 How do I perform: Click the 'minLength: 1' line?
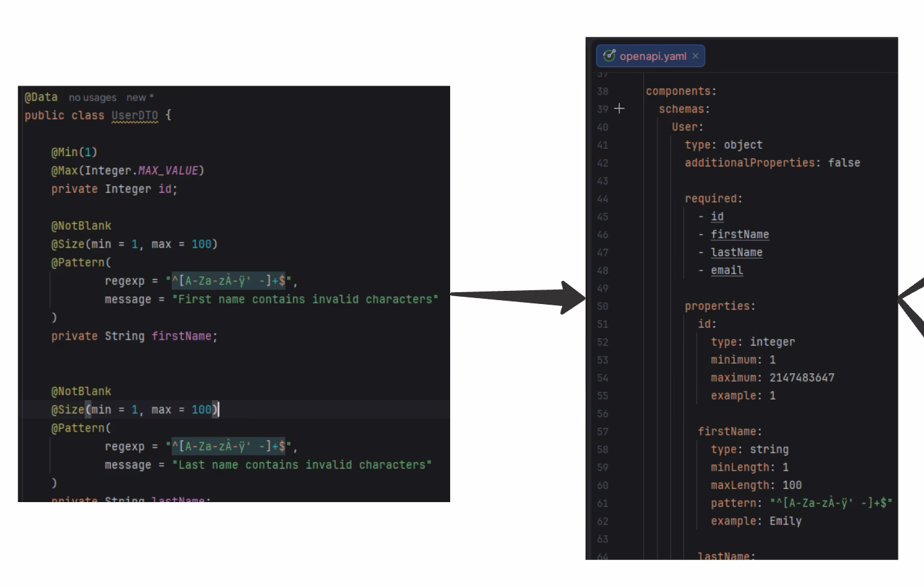pos(750,467)
